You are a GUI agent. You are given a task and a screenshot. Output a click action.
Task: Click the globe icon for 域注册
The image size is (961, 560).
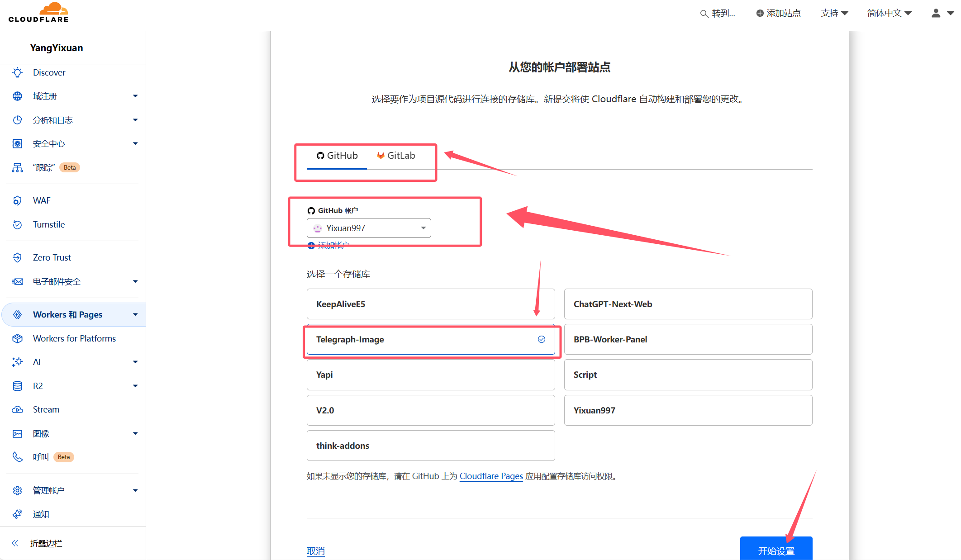click(17, 96)
